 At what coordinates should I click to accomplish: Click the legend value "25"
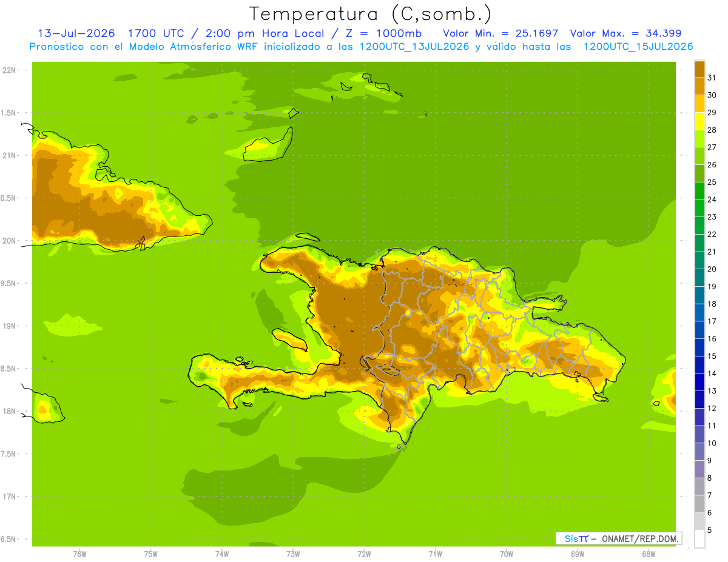tap(712, 182)
